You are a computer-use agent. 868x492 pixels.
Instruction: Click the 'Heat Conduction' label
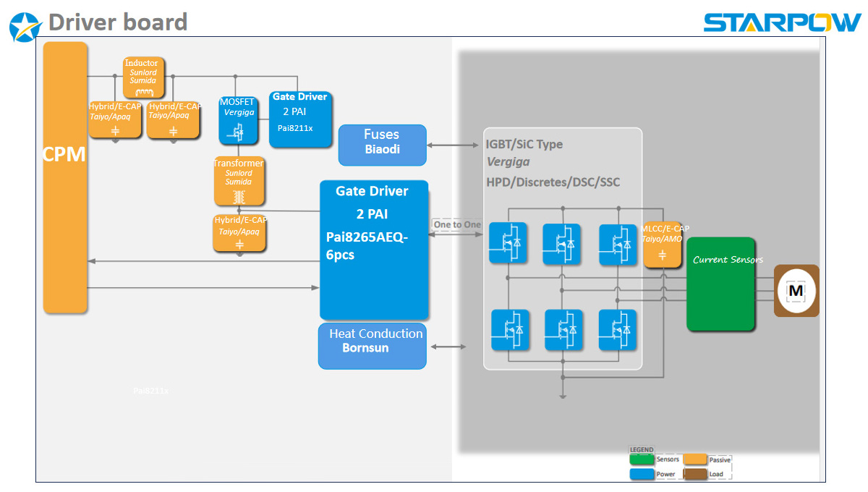(376, 334)
